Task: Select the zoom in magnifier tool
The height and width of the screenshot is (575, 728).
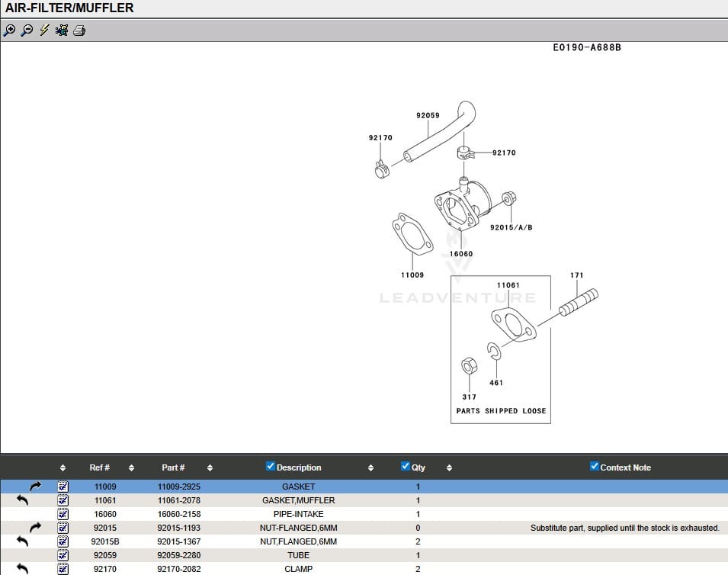Action: tap(10, 30)
